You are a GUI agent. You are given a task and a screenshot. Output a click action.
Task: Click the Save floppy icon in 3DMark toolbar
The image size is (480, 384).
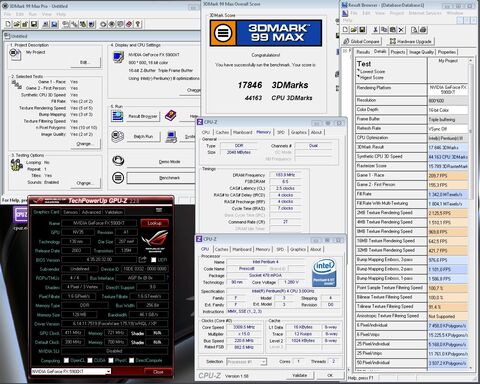pos(34,24)
